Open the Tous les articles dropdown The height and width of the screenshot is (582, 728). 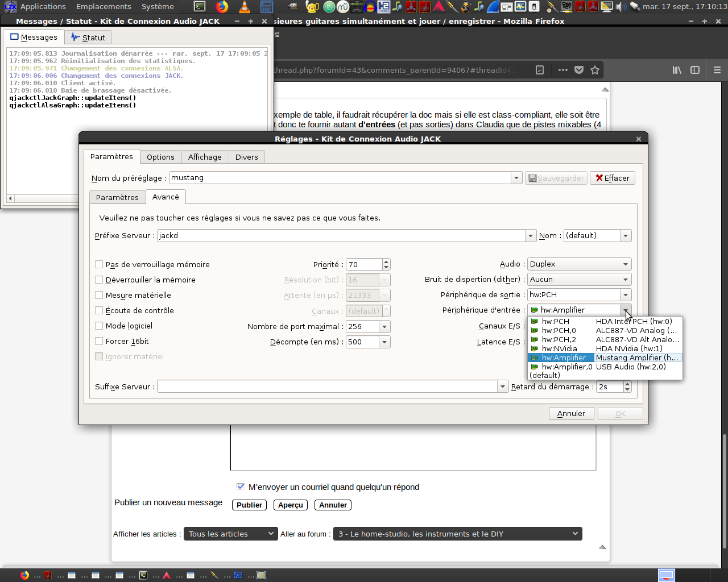tap(231, 534)
